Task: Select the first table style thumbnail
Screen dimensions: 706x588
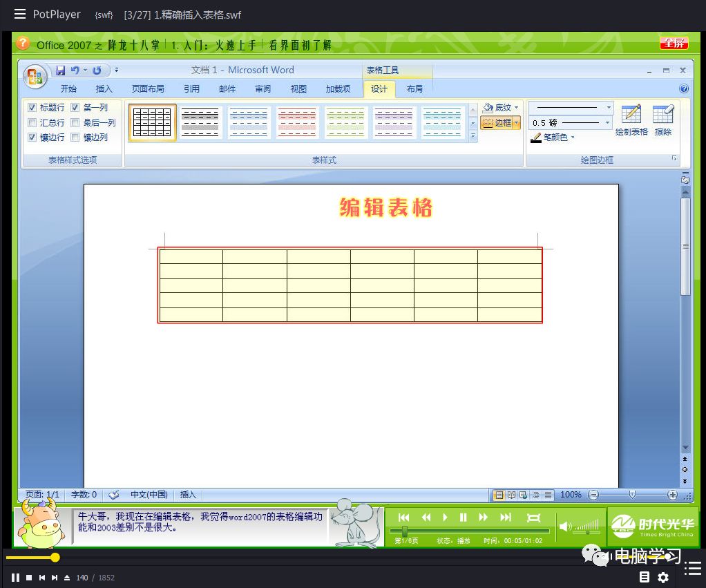Action: (x=152, y=122)
